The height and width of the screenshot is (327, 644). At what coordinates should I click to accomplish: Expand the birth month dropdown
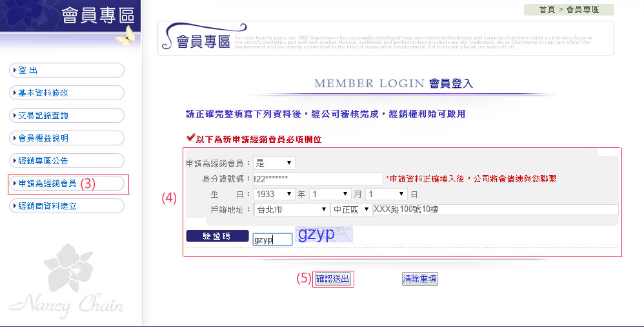(x=329, y=194)
